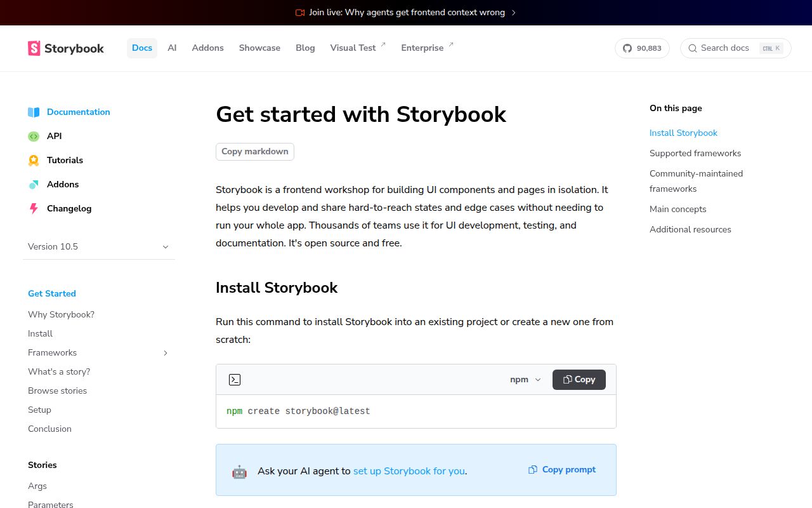
Task: Click the Search docs field
Action: pyautogui.click(x=736, y=48)
